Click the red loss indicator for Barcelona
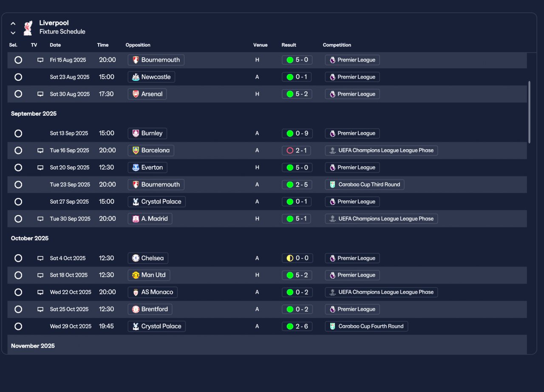The height and width of the screenshot is (392, 544). pos(290,151)
